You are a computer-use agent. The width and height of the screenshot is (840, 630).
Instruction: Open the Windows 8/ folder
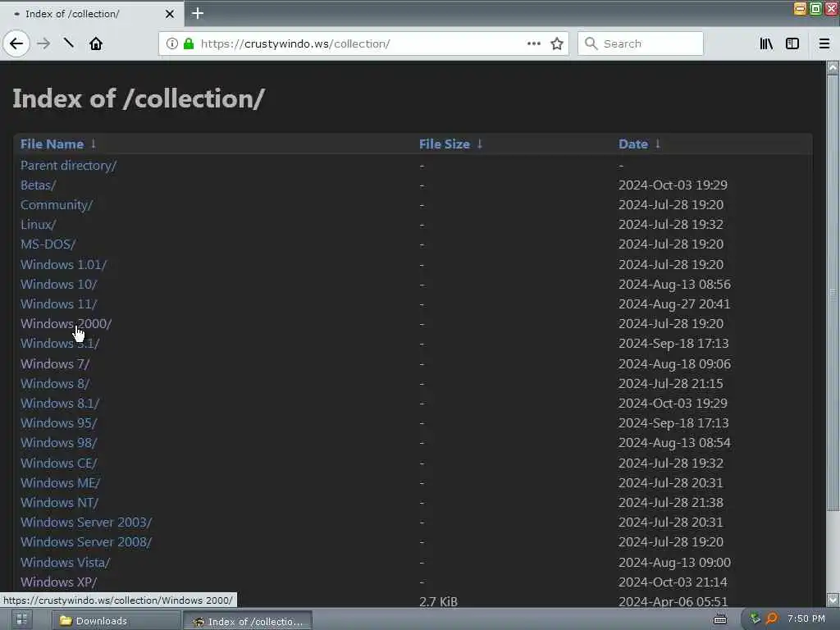coord(55,384)
